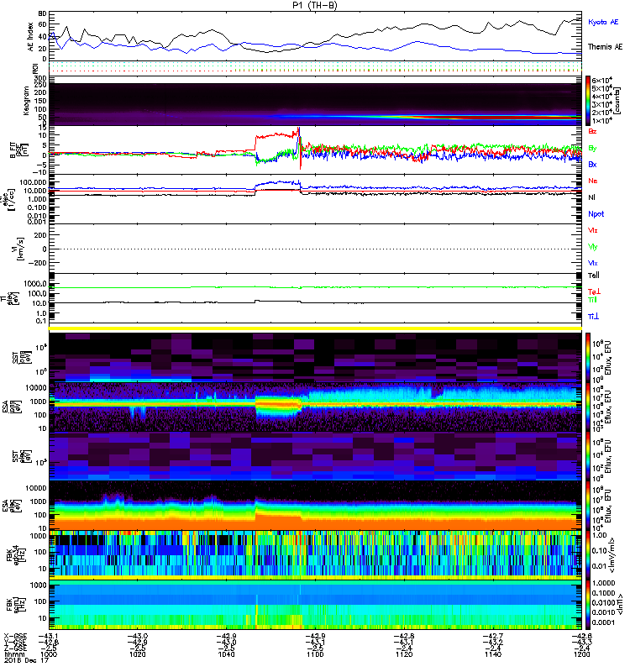Click the 1140 time tick label
The width and height of the screenshot is (630, 672).
pyautogui.click(x=493, y=654)
